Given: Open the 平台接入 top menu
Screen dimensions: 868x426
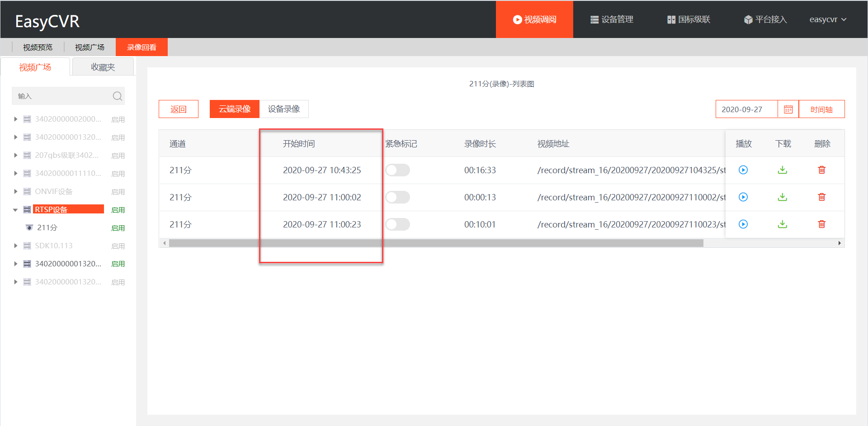Looking at the screenshot, I should 765,19.
